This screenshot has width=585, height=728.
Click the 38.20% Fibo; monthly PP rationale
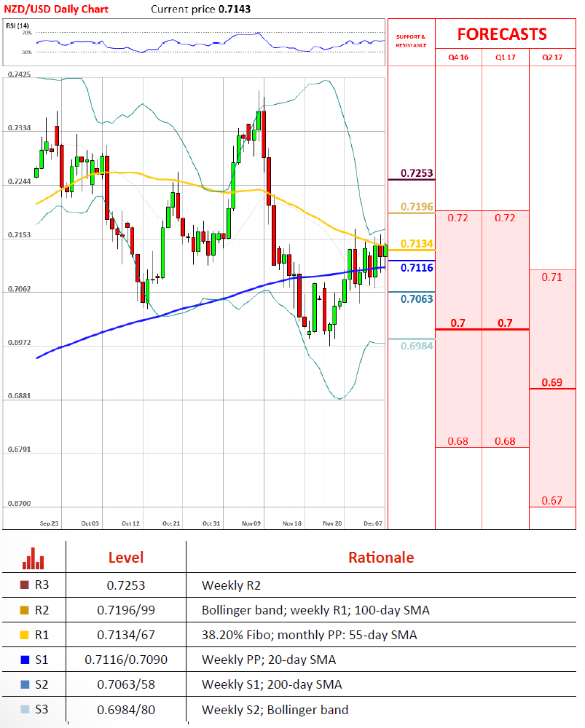pos(310,635)
